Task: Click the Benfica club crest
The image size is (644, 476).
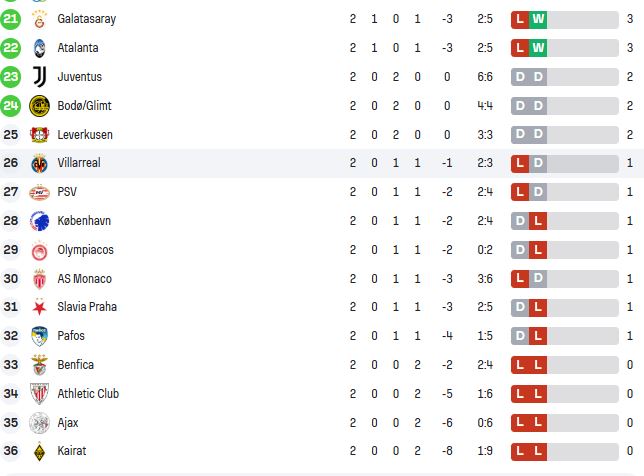Action: (x=40, y=365)
